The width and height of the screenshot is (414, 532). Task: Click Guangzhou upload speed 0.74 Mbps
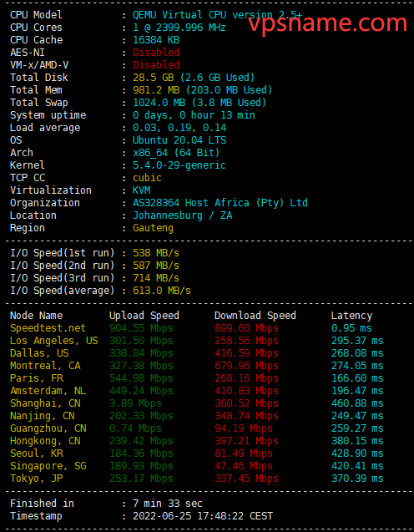click(135, 429)
